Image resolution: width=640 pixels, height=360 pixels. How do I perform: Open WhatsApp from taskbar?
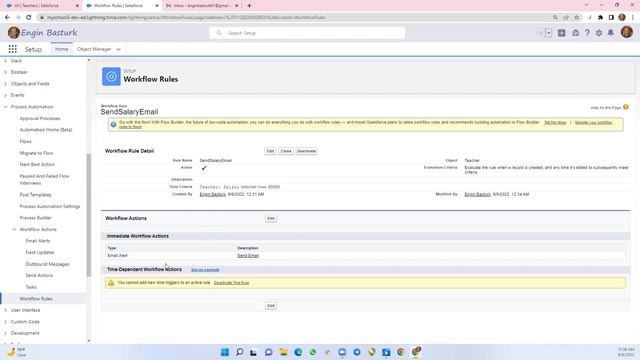point(313,352)
